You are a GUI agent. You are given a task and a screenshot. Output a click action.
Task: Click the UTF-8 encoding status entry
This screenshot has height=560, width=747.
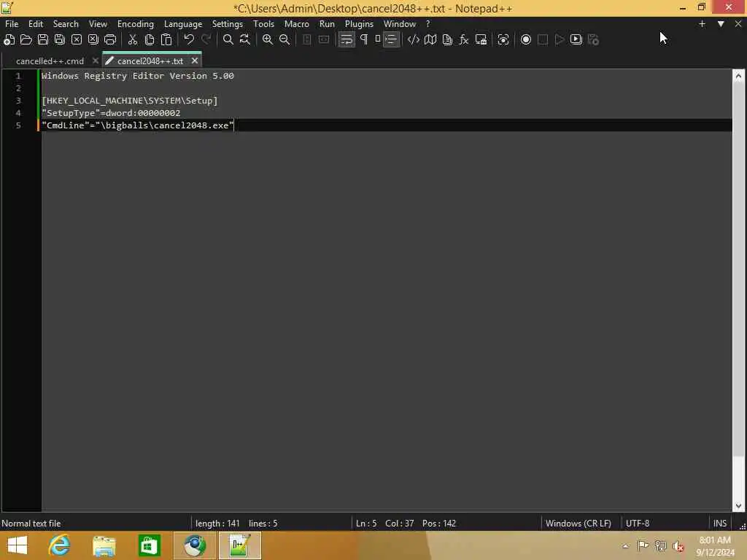click(638, 524)
